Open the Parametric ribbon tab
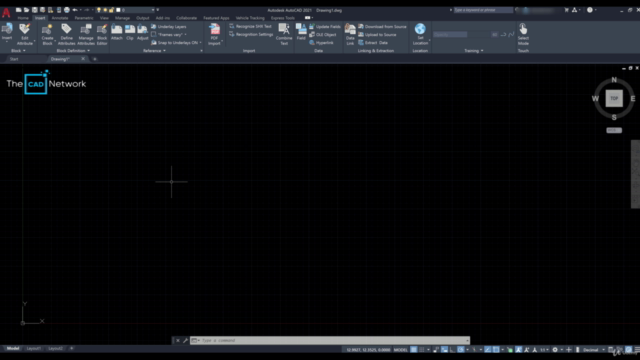640x360 pixels. click(84, 18)
